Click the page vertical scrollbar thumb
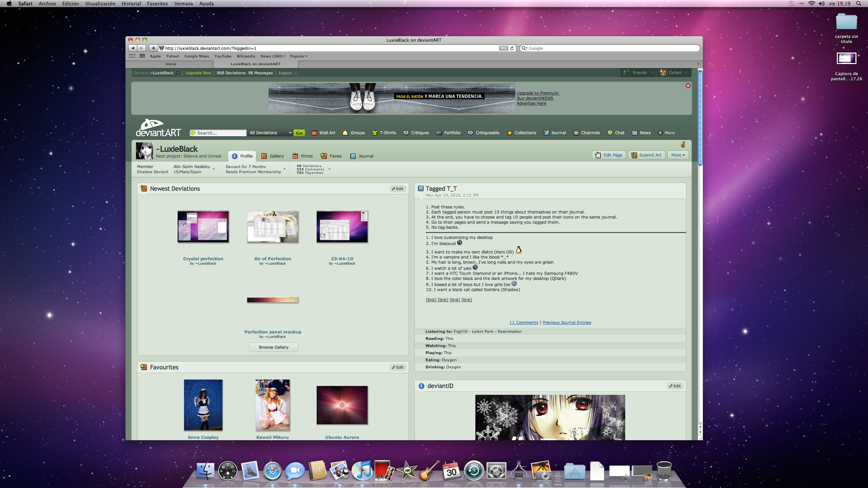 [700, 117]
